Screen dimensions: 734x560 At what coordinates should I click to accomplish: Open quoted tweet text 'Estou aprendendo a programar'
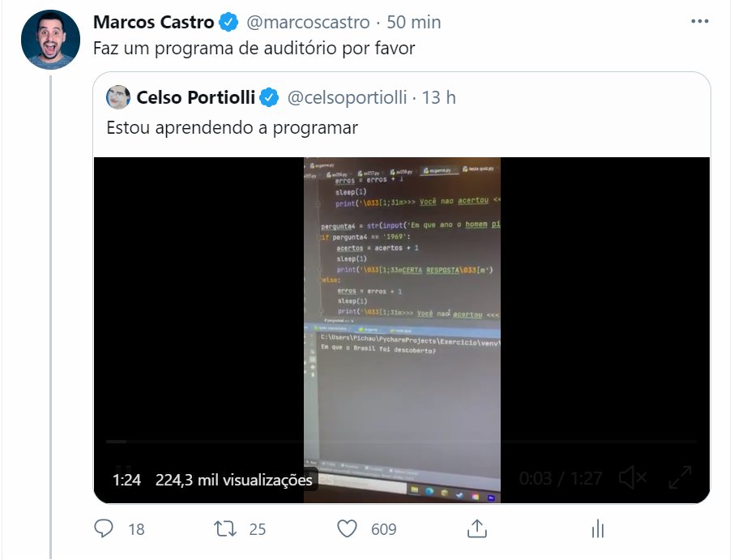[x=233, y=127]
